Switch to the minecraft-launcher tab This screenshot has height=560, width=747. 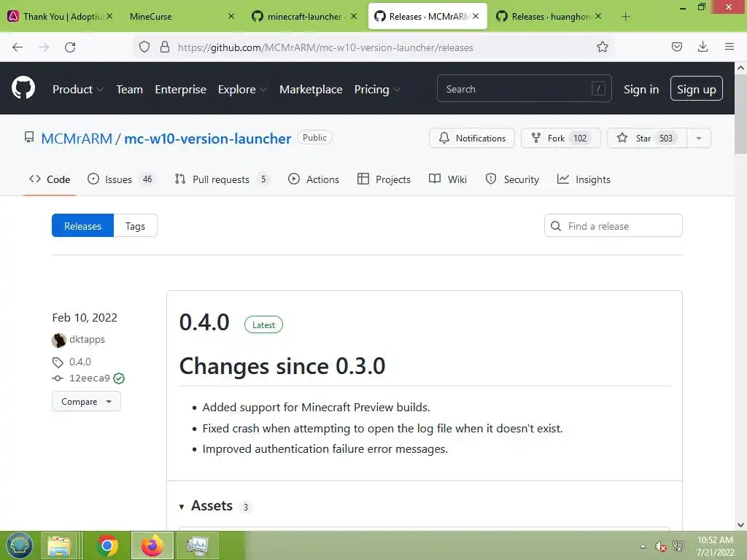pyautogui.click(x=304, y=17)
